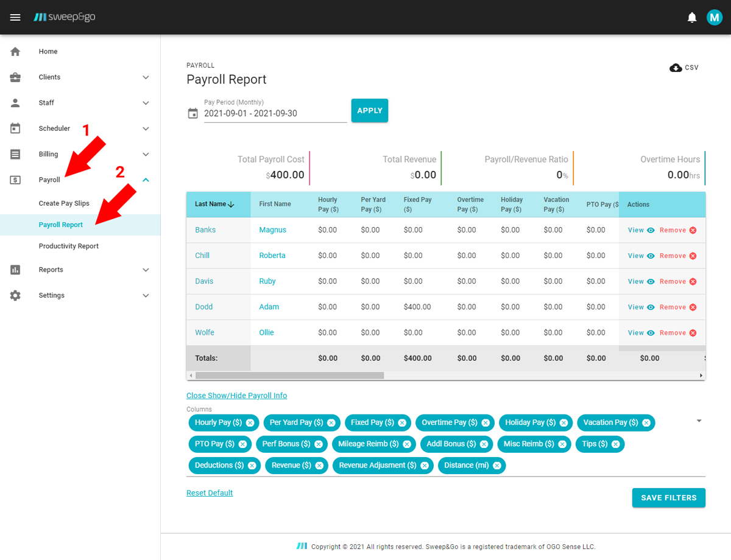Open the Columns selection dropdown arrow
The height and width of the screenshot is (560, 731).
coord(699,421)
